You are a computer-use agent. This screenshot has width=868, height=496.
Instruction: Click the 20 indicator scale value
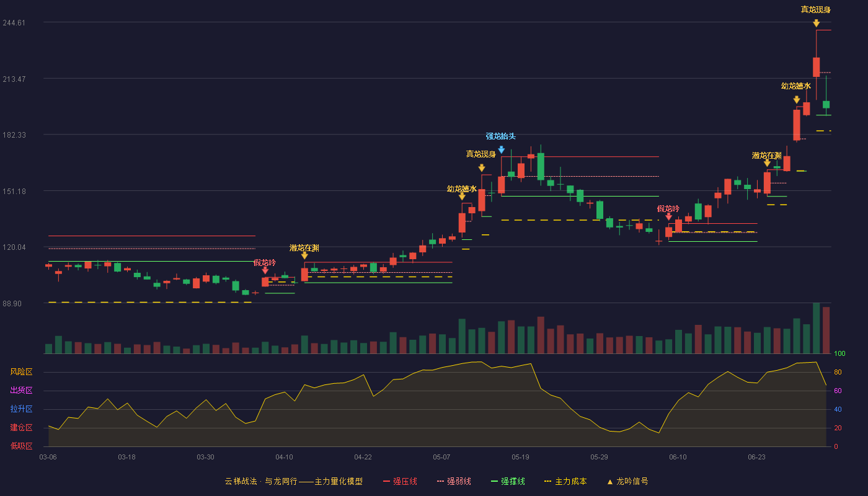coord(838,428)
